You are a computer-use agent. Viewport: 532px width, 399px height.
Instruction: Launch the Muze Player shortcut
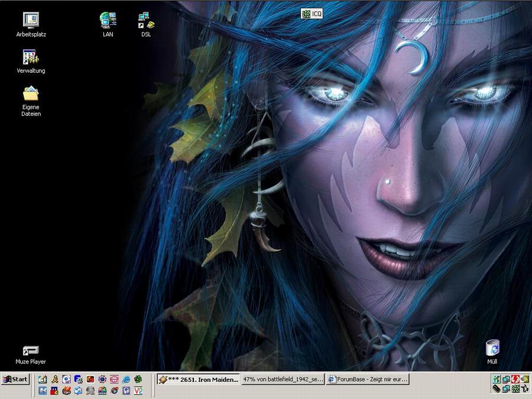click(31, 355)
